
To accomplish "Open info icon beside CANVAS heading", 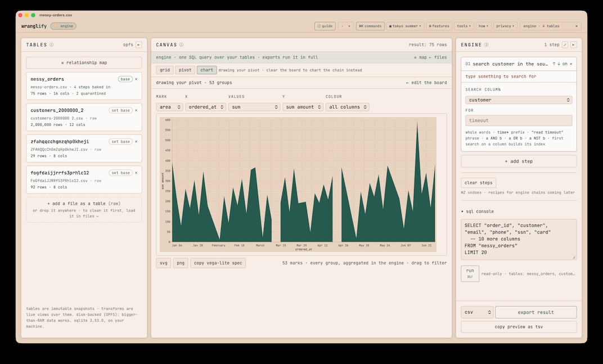I will (181, 44).
